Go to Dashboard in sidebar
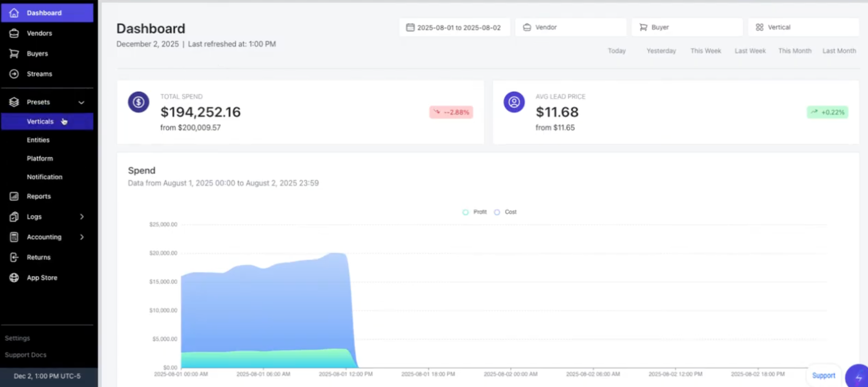Screen dimensions: 868x387 click(x=47, y=13)
